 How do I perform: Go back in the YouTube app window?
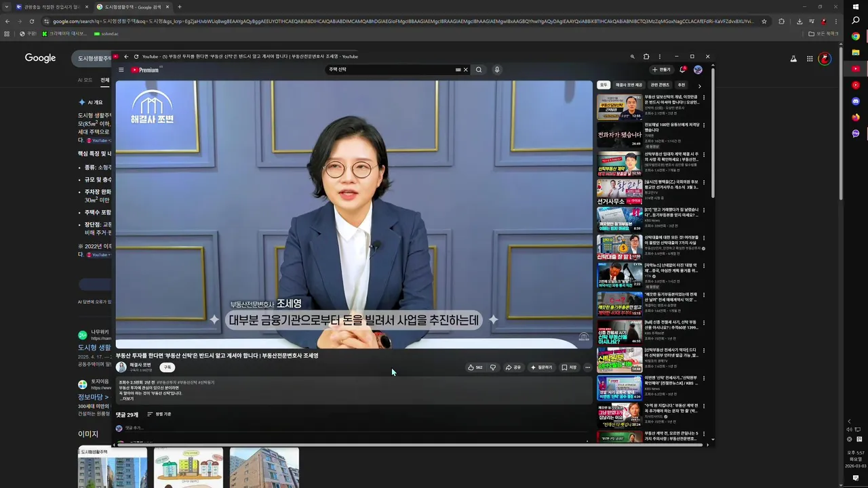(x=126, y=56)
